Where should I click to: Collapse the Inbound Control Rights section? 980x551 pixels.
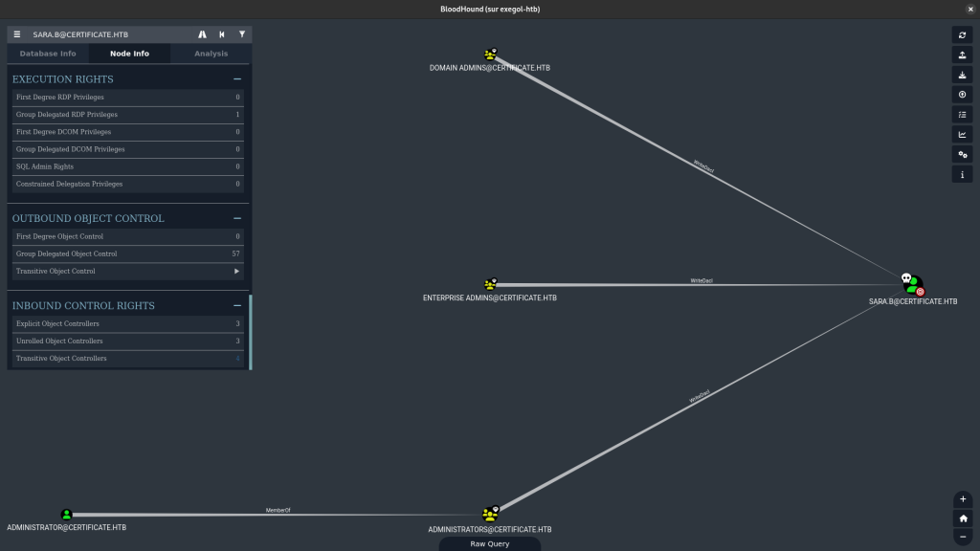click(x=237, y=306)
